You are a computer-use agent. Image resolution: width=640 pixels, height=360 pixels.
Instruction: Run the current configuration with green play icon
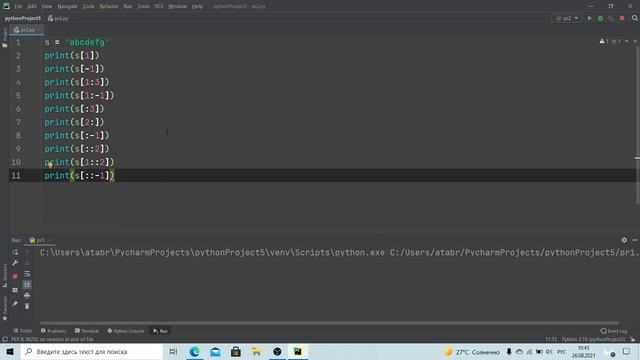tap(589, 18)
